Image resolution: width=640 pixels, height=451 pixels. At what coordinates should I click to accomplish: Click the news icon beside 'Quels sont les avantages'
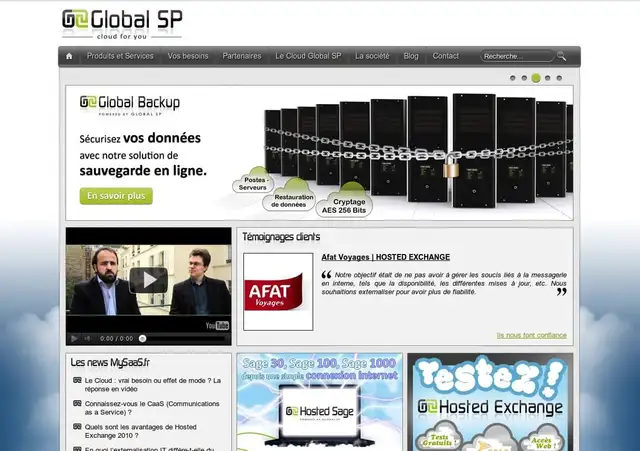(x=77, y=427)
